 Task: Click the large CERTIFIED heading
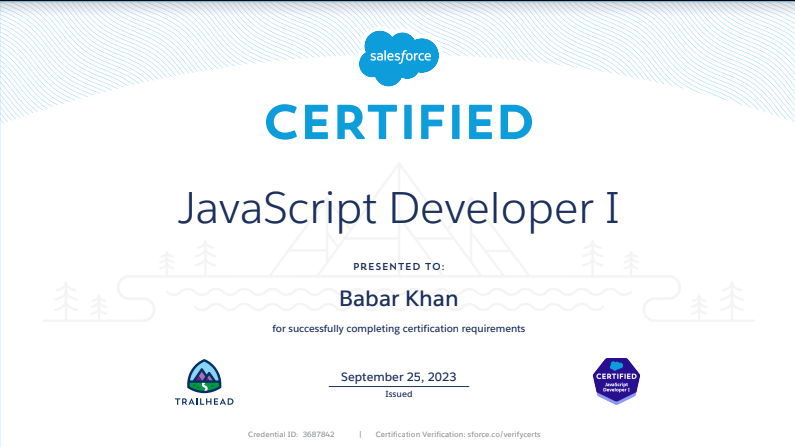point(399,122)
